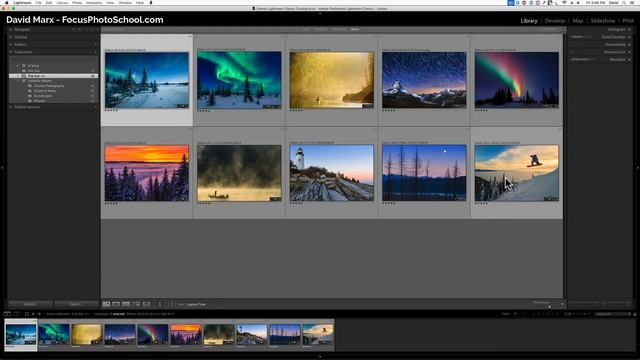Select Text in the Library Filter bar
This screenshot has height=360, width=640.
pyautogui.click(x=306, y=29)
